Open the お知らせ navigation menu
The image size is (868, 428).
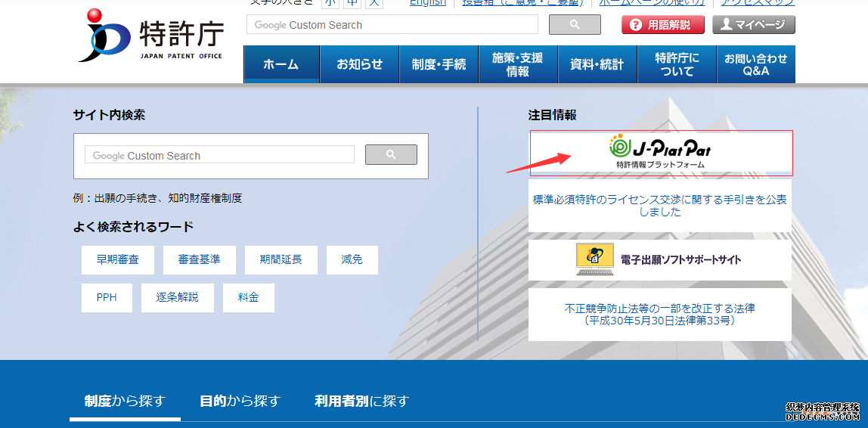(x=359, y=64)
